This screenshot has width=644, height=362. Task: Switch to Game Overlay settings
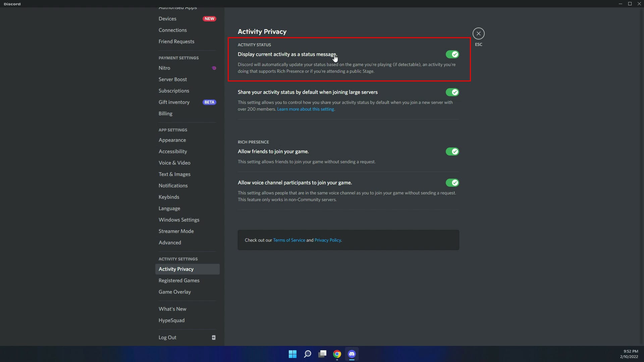point(174,292)
